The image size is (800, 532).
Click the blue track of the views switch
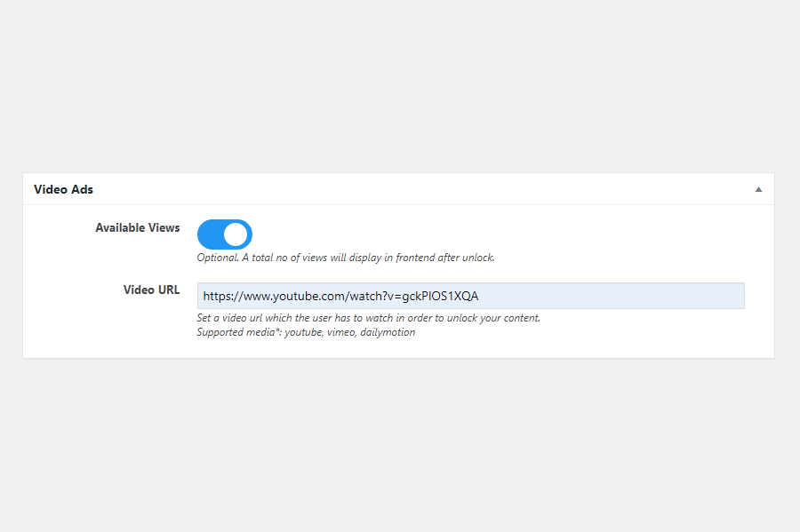[x=210, y=234]
